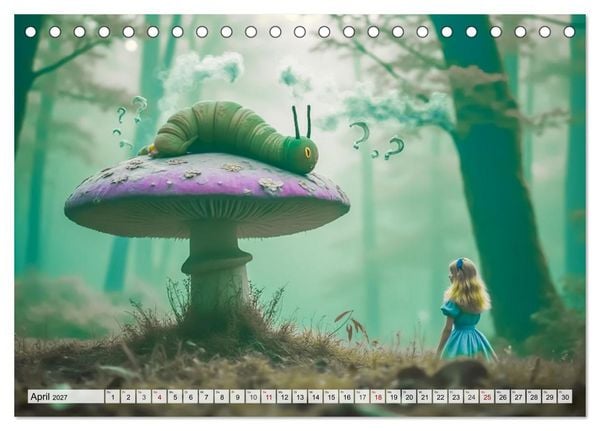This screenshot has width=600, height=431.
Task: Select date cell 7 in calendar strip
Action: [206, 397]
